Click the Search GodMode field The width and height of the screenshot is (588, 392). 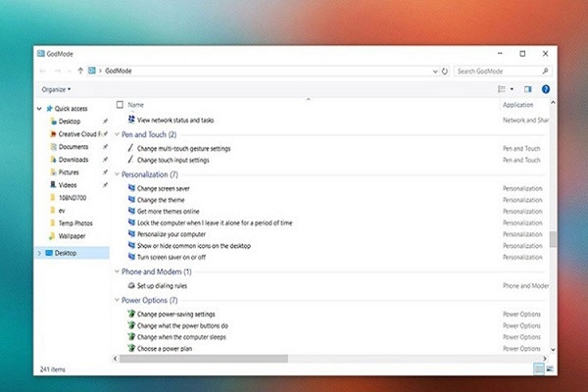point(500,71)
